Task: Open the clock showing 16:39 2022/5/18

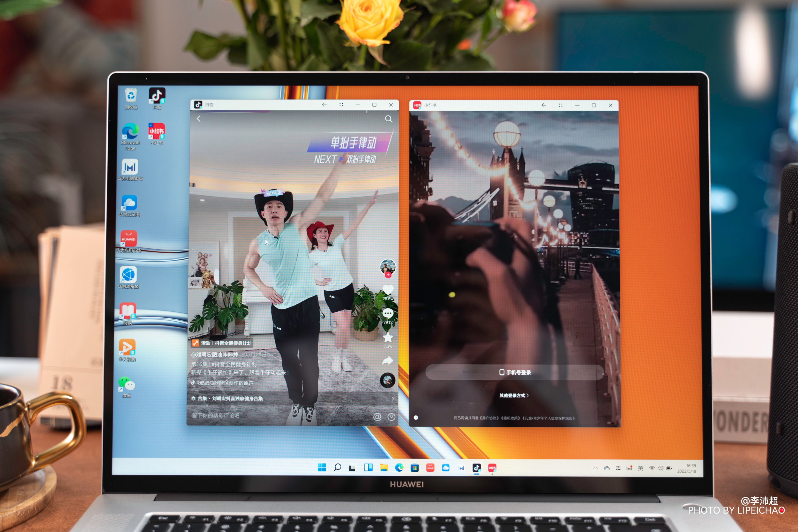Action: (x=686, y=468)
